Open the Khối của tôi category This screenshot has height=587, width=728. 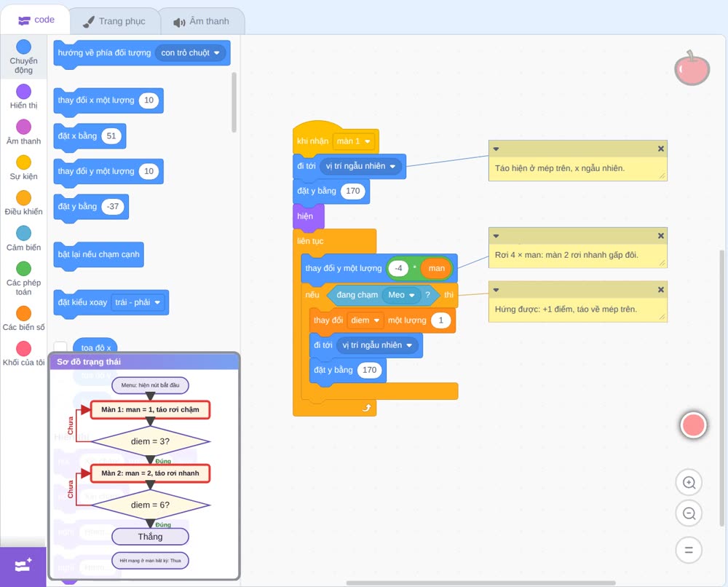24,354
